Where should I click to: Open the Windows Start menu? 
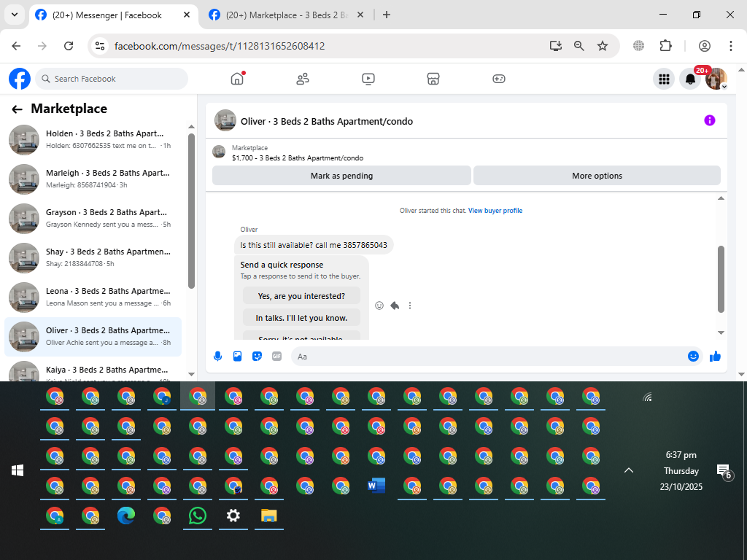pyautogui.click(x=18, y=470)
